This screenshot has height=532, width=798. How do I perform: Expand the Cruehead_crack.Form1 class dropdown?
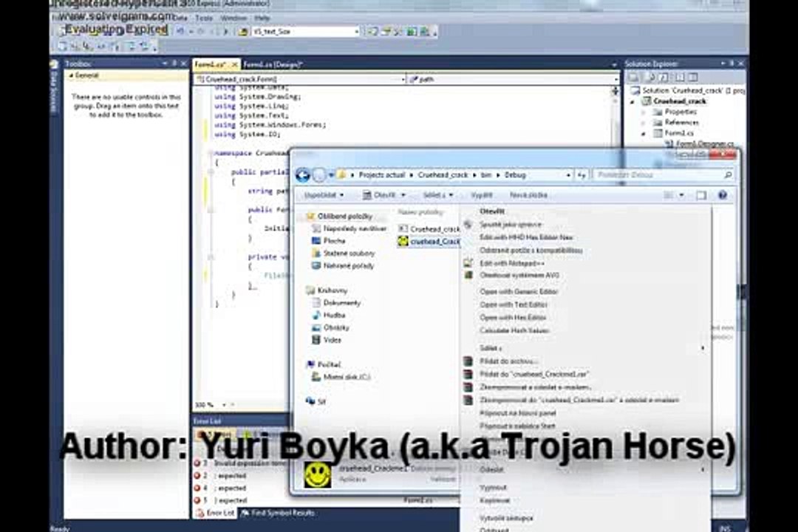(403, 79)
